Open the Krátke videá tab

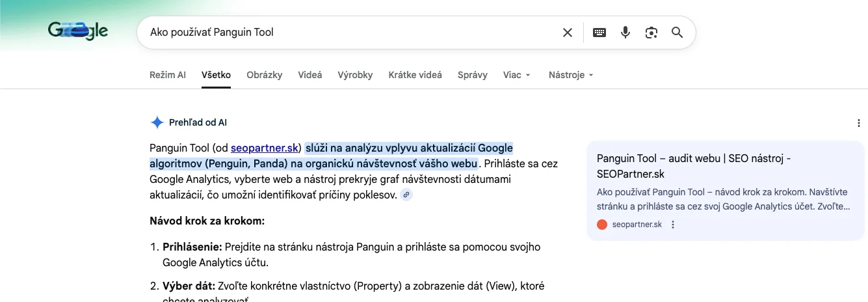(415, 75)
